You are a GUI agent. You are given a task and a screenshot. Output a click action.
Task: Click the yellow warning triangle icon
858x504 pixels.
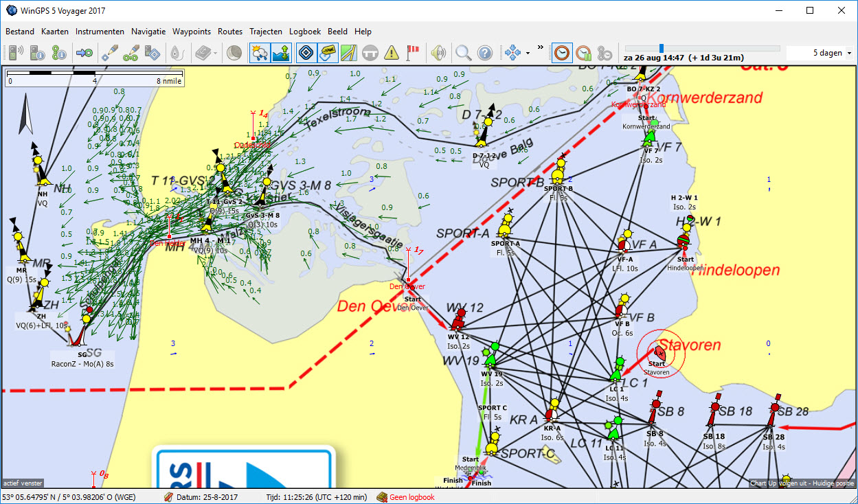click(x=392, y=52)
